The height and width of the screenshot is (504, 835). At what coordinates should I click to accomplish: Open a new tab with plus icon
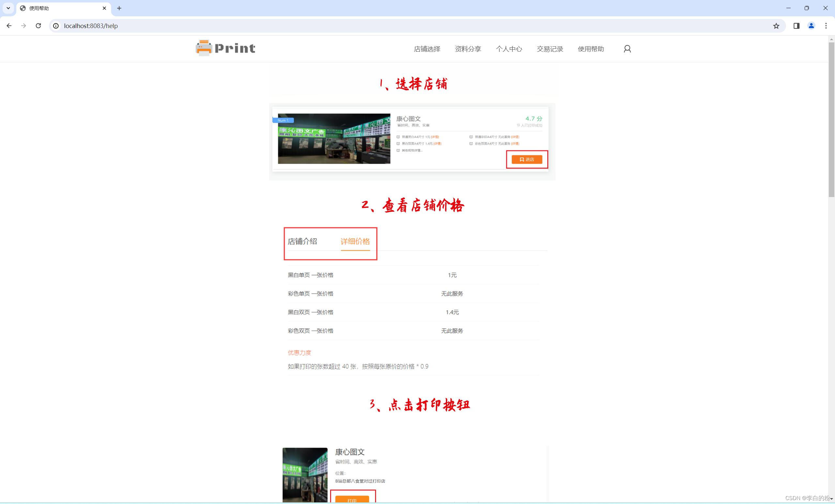(119, 8)
